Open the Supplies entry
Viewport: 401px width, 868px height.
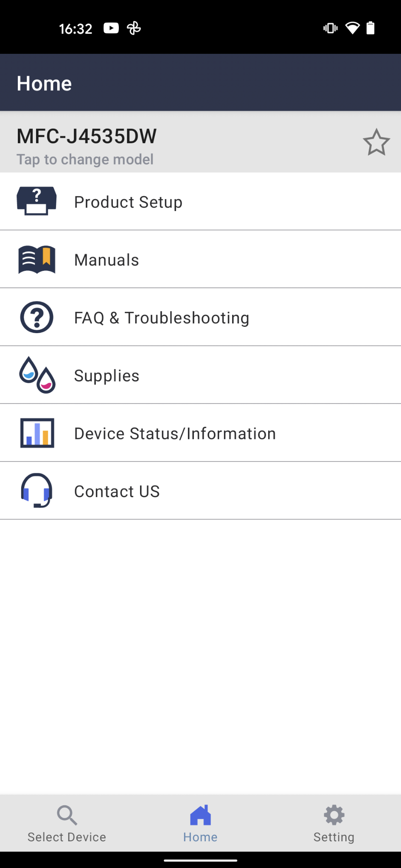coord(107,376)
